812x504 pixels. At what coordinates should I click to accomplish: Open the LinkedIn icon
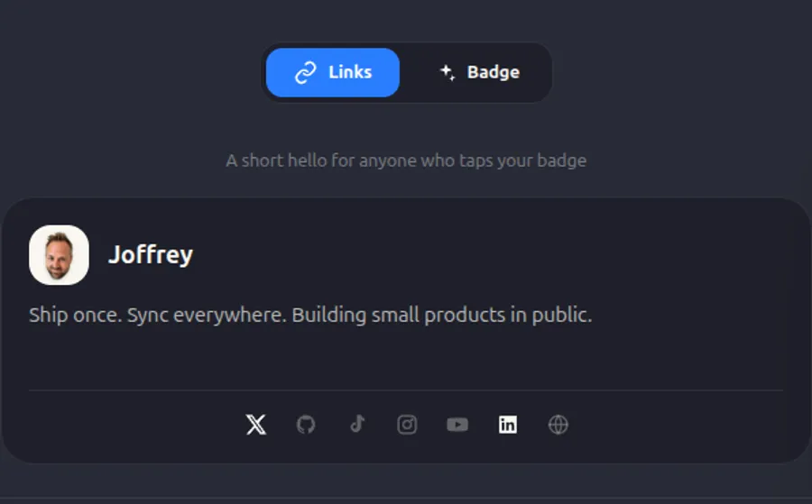coord(507,425)
